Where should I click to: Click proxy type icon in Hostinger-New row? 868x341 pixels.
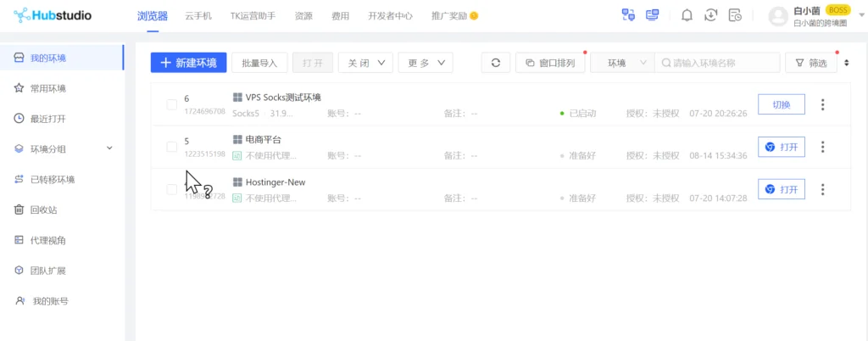click(x=237, y=198)
